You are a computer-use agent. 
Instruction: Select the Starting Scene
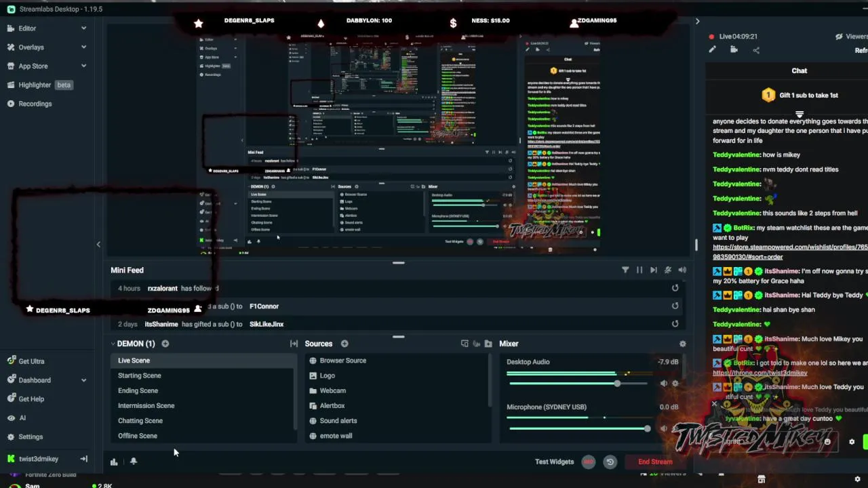click(x=203, y=375)
